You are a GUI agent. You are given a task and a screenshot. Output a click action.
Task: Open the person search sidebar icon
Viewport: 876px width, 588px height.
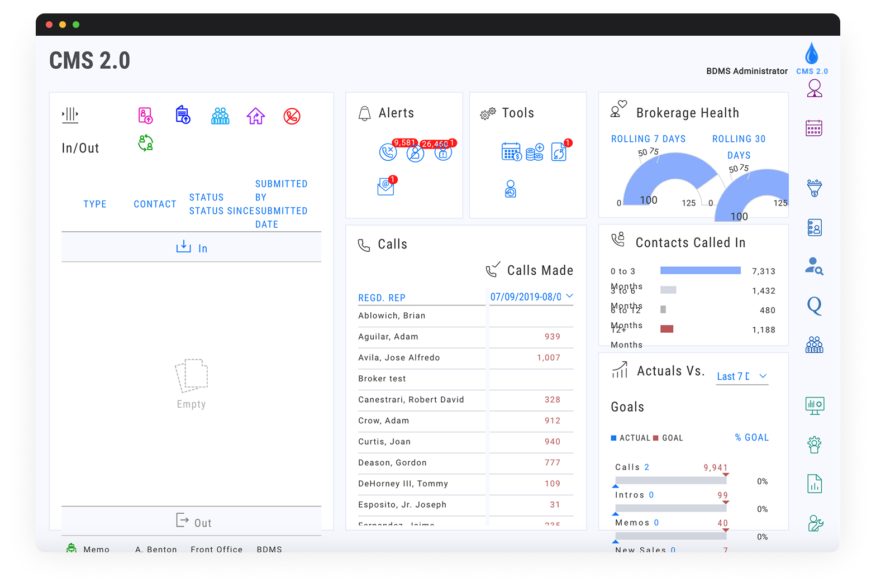click(814, 266)
